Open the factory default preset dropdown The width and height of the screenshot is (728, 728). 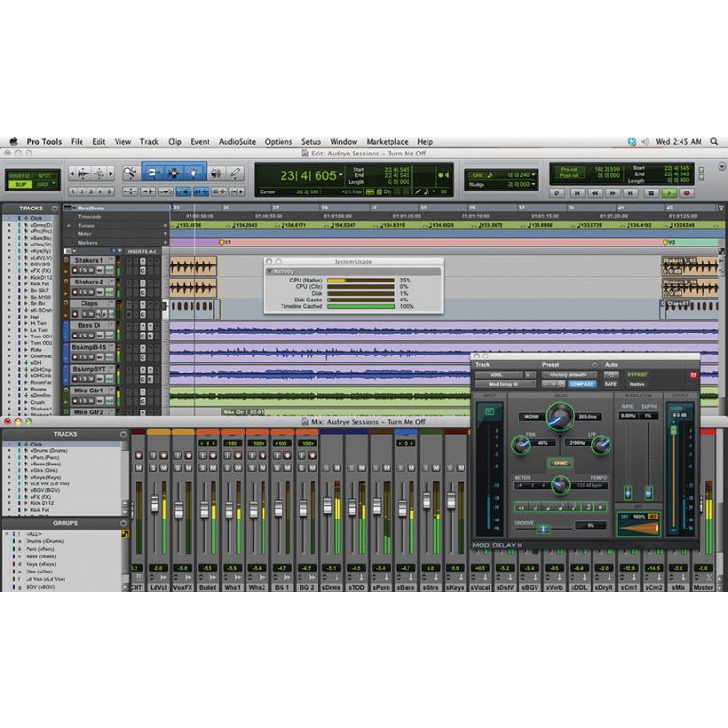coord(568,374)
